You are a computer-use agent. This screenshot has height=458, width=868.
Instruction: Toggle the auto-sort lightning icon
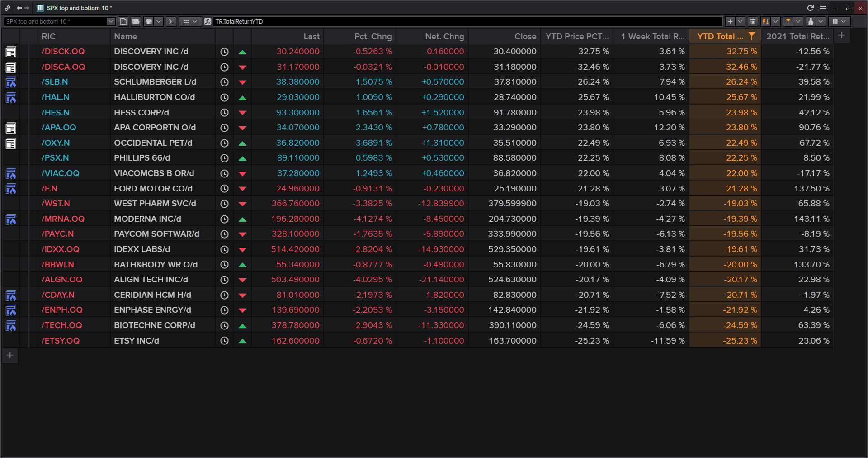point(765,21)
